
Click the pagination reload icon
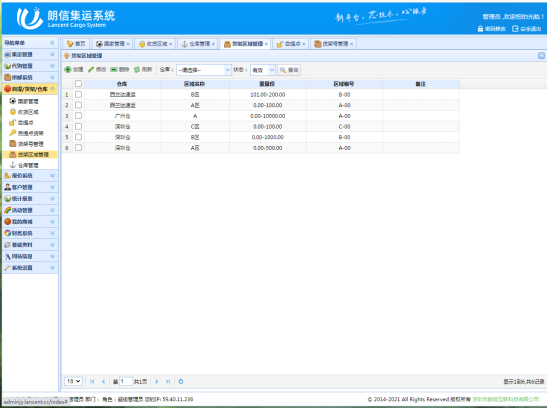pos(181,381)
